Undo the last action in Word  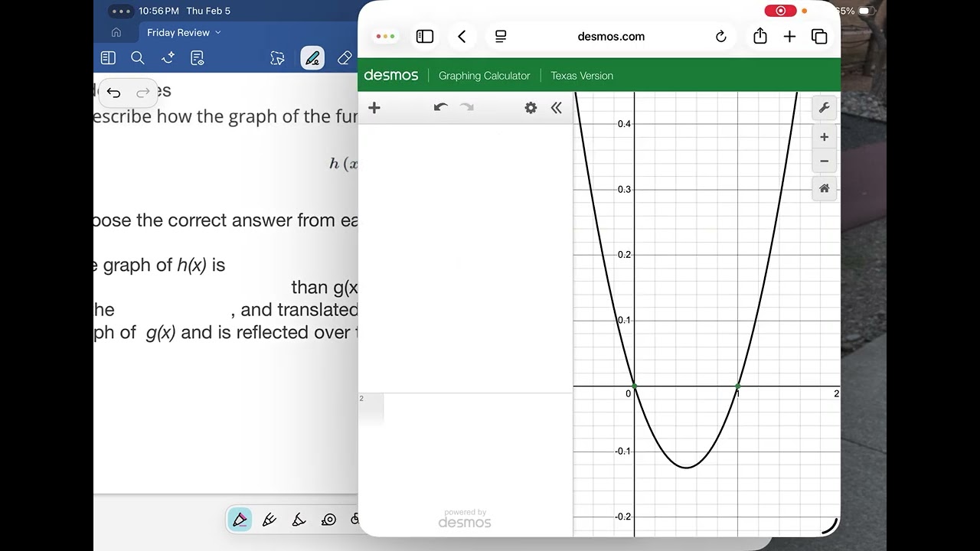coord(113,93)
